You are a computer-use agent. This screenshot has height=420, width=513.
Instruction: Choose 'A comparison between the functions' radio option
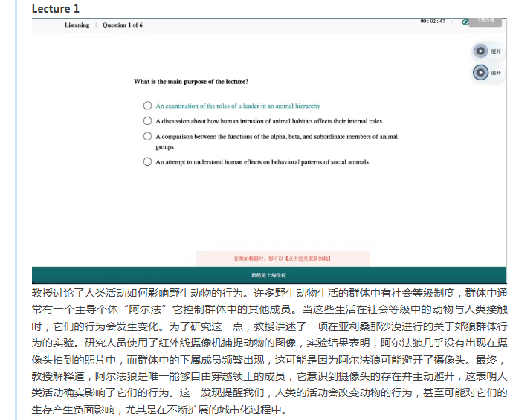point(148,137)
